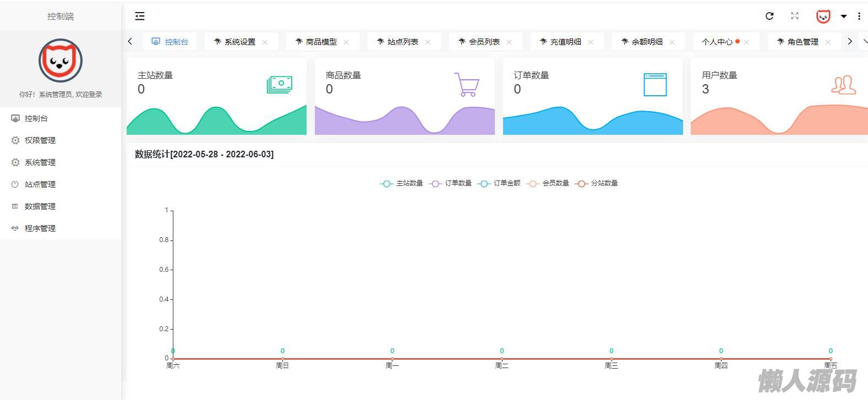The image size is (868, 400).
Task: Switch to the 会员列表 tab
Action: [484, 42]
